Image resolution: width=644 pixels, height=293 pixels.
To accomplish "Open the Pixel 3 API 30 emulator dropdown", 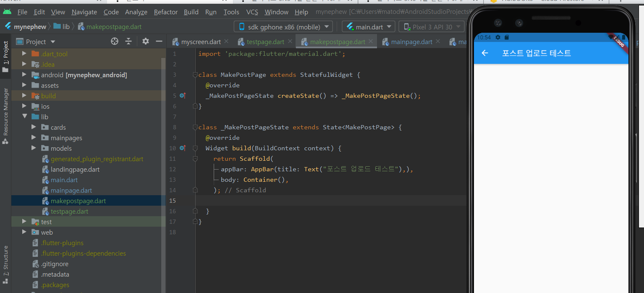I will point(432,27).
